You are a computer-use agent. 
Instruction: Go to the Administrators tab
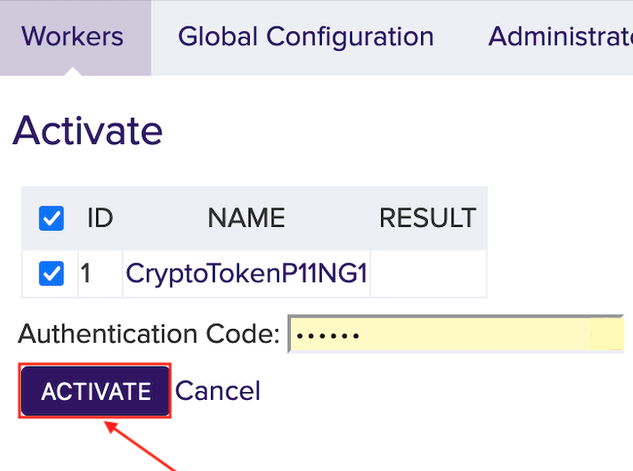click(560, 37)
